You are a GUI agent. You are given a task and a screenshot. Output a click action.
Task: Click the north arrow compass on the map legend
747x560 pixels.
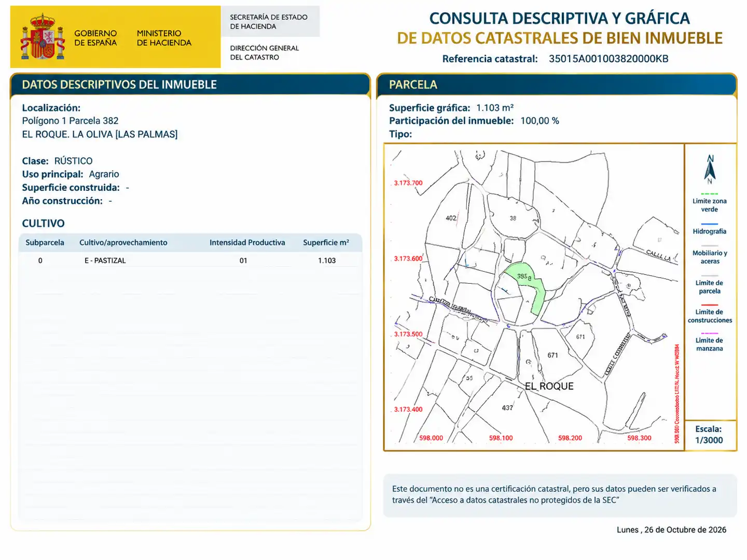coord(710,169)
